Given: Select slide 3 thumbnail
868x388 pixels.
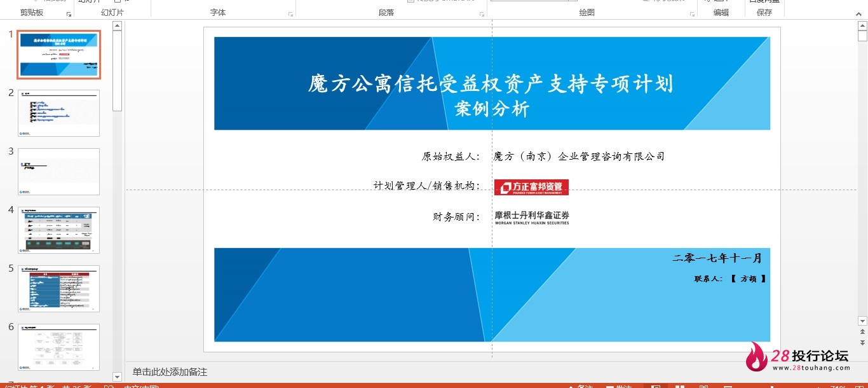Looking at the screenshot, I should tap(58, 172).
